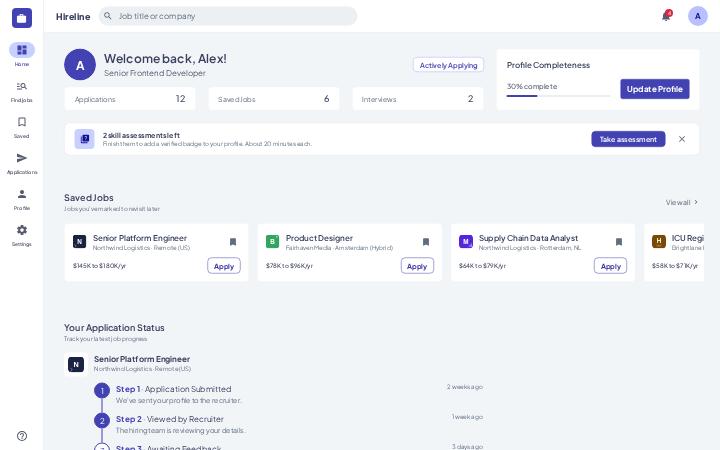The image size is (720, 450).
Task: Click the $78K to $96K/yr salary text
Action: point(289,266)
